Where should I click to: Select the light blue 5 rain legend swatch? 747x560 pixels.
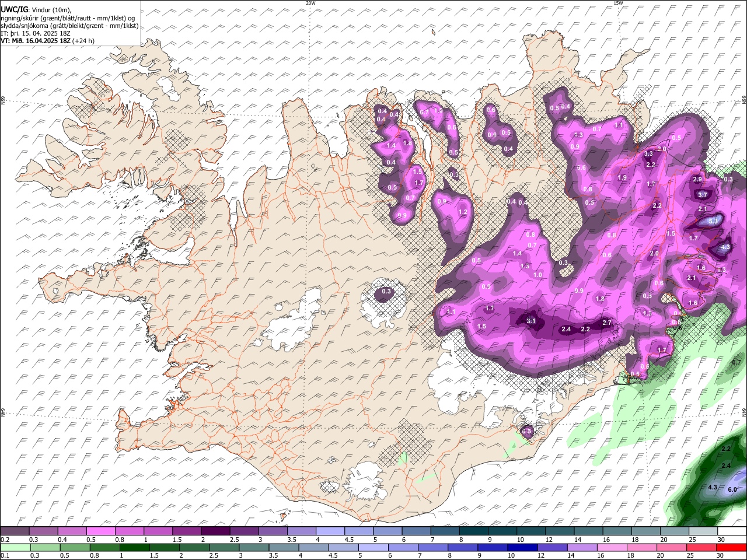pos(373,548)
